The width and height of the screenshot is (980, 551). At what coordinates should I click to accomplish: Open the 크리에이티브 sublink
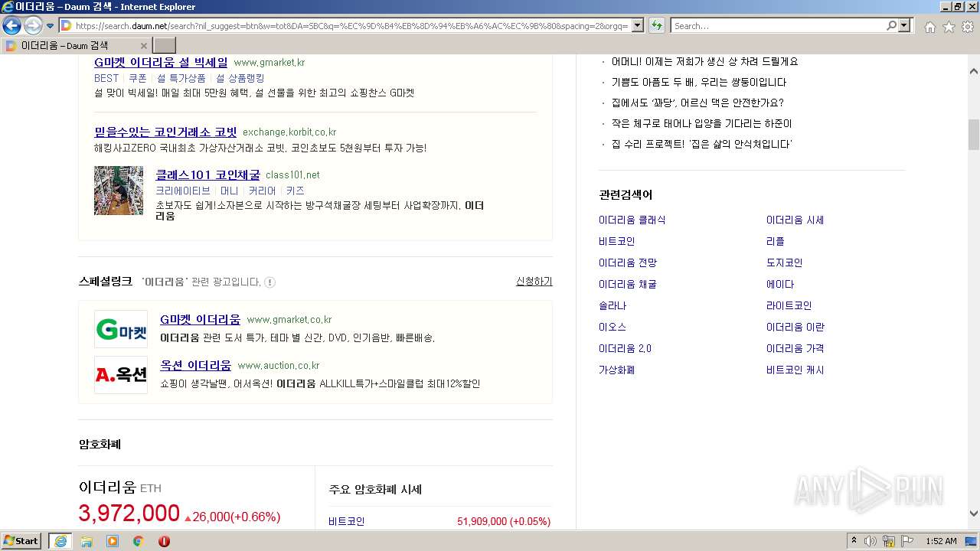183,191
